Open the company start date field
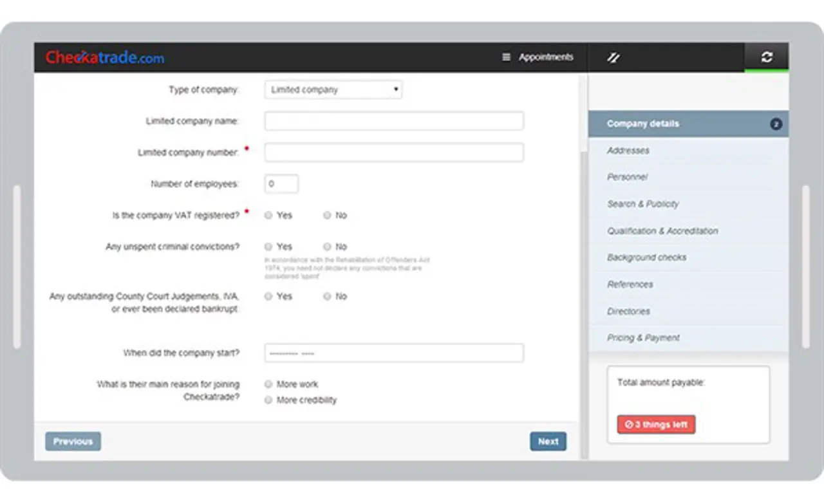The image size is (824, 504). point(393,353)
